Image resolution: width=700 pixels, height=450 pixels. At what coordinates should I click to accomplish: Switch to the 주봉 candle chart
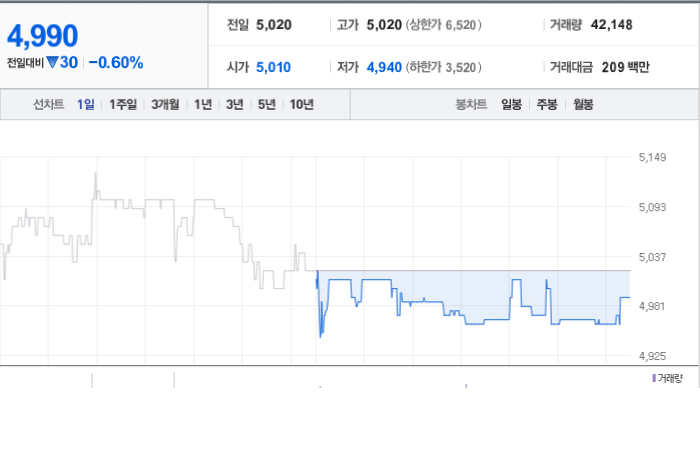point(547,104)
